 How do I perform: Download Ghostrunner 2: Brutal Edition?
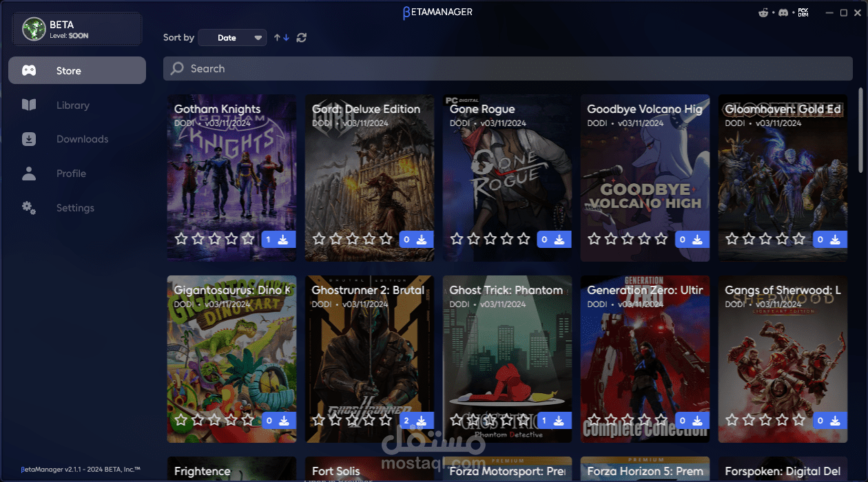(417, 421)
